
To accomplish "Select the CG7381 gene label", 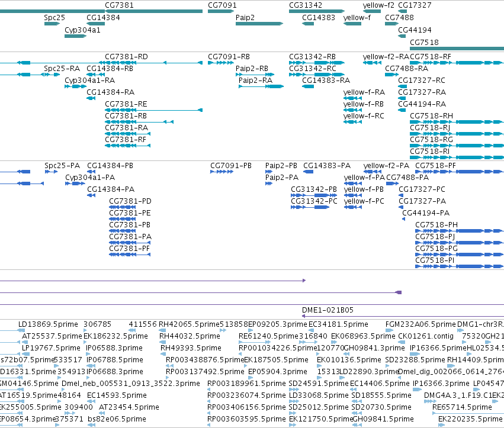I will tap(119, 5).
